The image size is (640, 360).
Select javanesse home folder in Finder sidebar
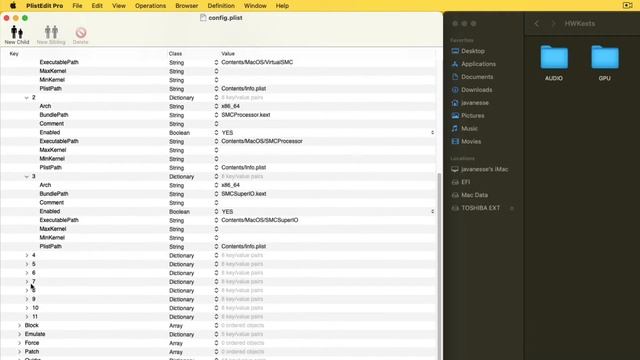click(x=475, y=103)
